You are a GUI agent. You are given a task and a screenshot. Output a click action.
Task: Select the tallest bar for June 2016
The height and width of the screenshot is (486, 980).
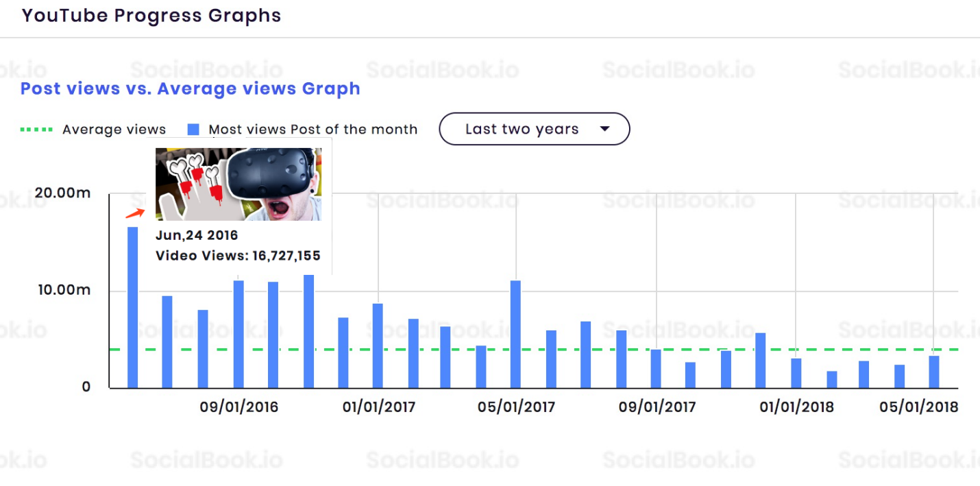click(133, 307)
